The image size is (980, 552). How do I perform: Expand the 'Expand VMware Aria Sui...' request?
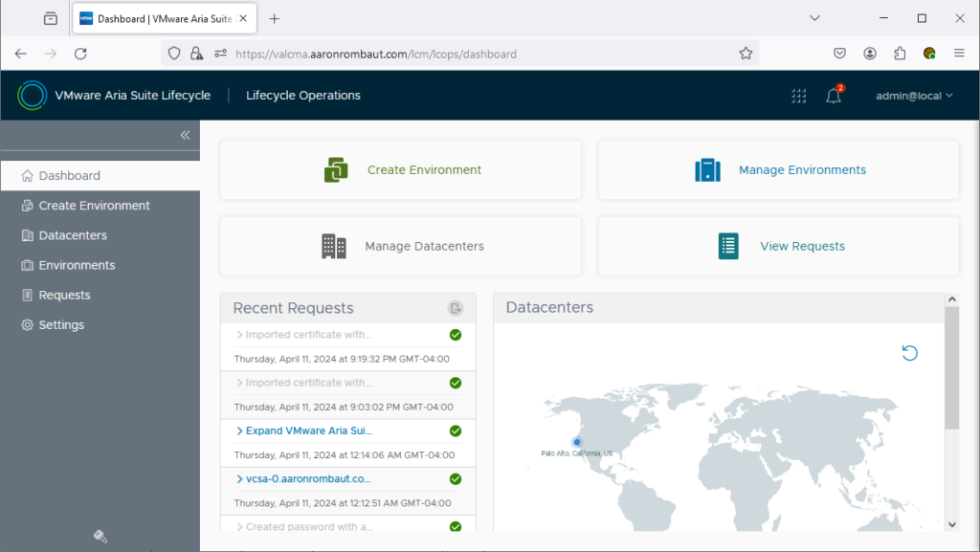(303, 431)
